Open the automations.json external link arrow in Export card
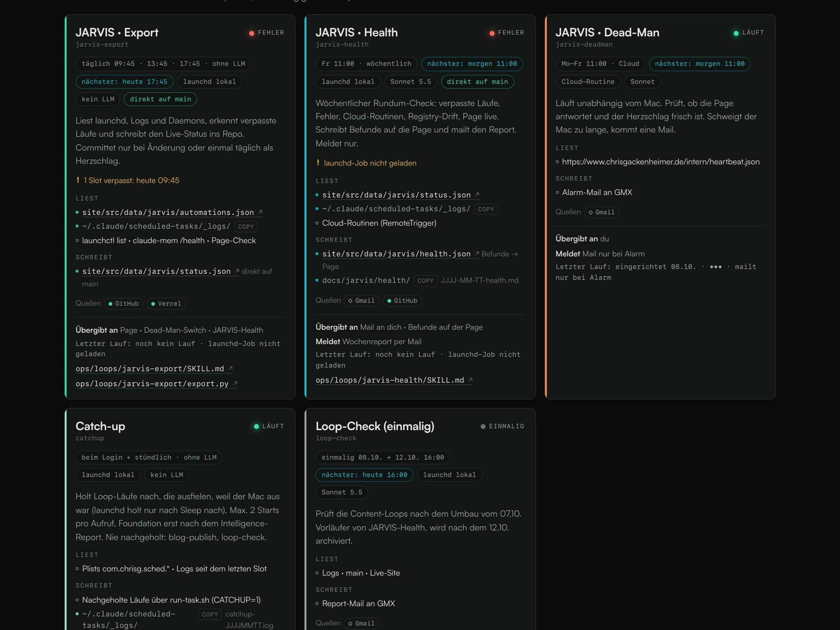840x630 pixels. (260, 212)
